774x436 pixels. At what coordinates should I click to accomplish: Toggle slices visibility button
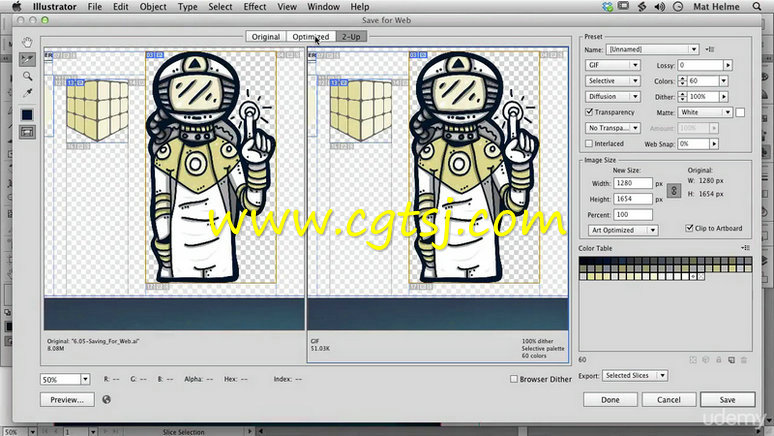[27, 132]
